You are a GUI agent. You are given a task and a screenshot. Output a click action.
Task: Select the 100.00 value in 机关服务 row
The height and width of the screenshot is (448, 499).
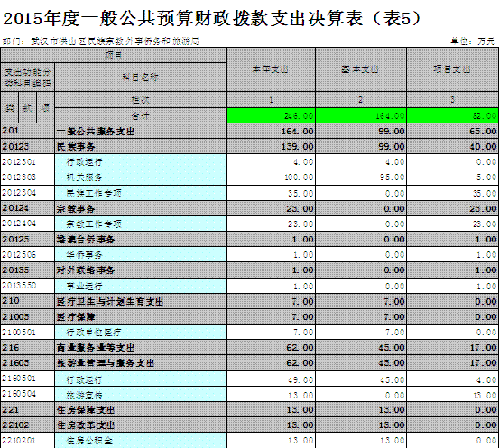271,178
